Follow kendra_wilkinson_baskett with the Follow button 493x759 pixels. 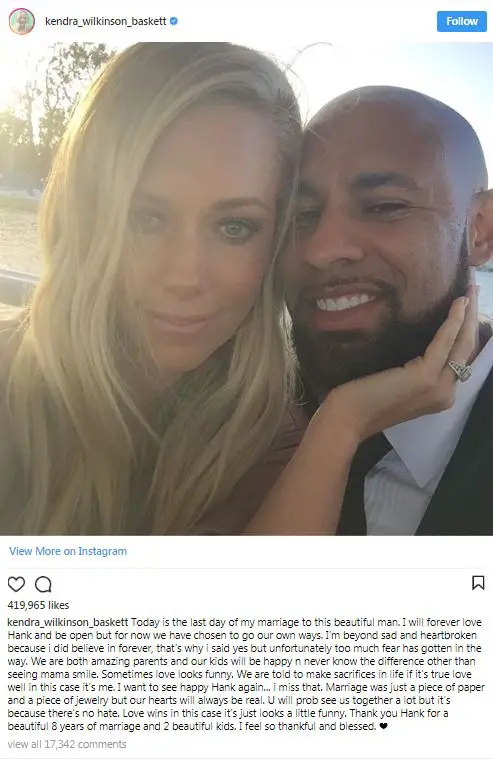(x=462, y=21)
